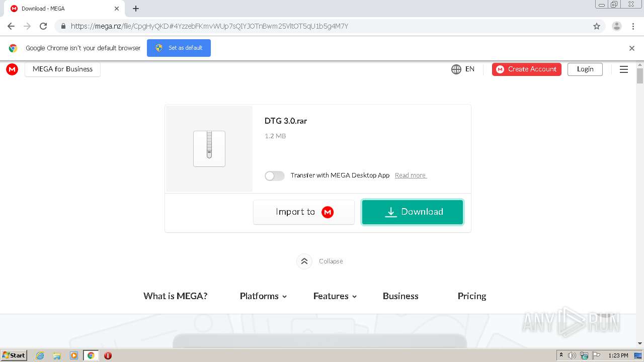Open the Chrome profile avatar icon
Viewport: 644px width, 362px height.
(x=617, y=26)
